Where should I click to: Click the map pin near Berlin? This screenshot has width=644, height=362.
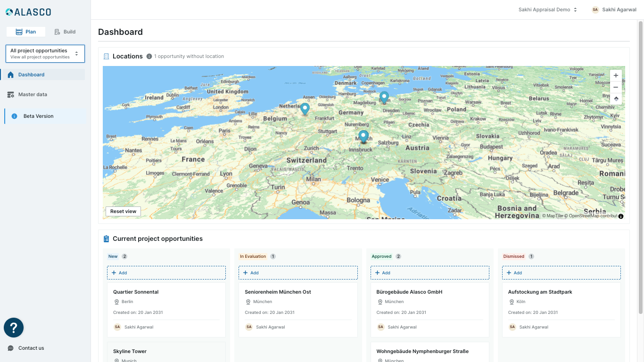tap(384, 97)
